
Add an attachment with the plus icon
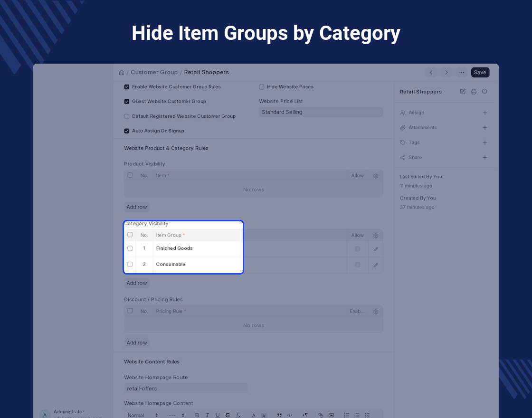[x=485, y=128]
